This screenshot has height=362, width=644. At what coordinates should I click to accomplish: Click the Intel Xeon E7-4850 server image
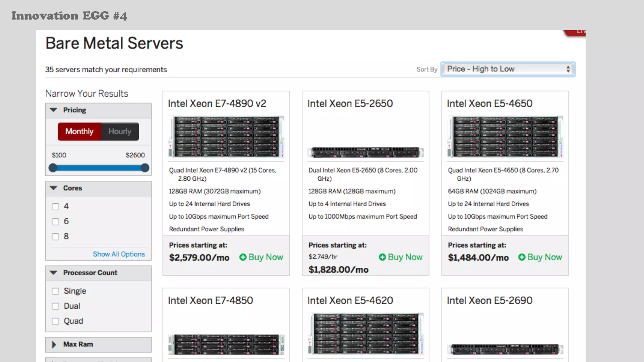226,344
